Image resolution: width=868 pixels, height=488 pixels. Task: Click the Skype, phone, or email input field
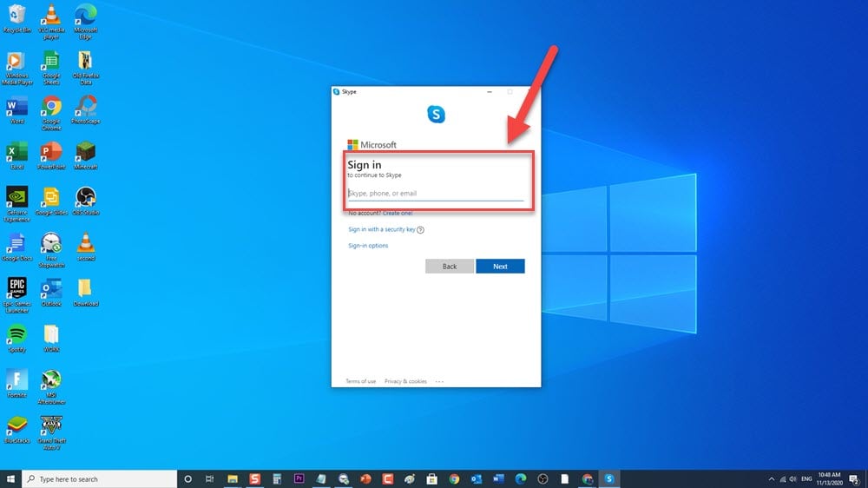pyautogui.click(x=436, y=194)
